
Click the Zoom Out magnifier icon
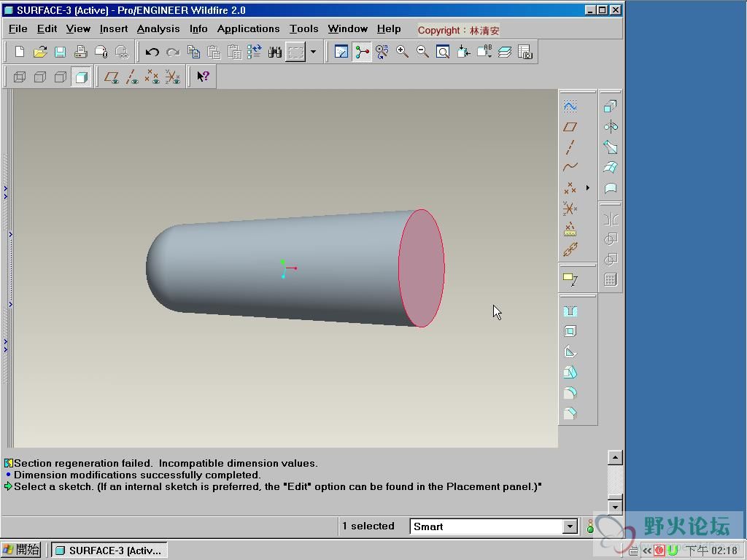click(x=422, y=52)
